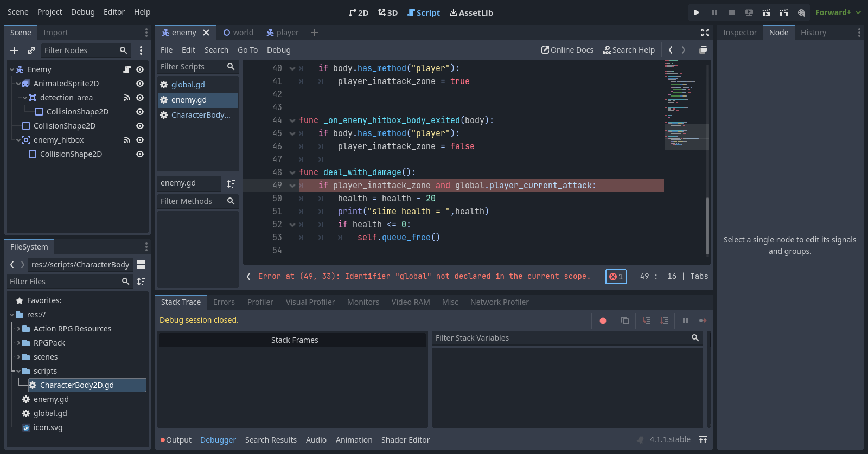
Task: Hide the AnimatedSprite2D node
Action: [x=140, y=84]
